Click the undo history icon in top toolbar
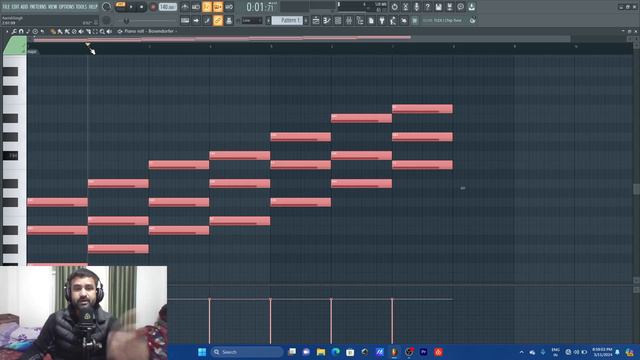Viewport: 640px width, 360px height. pyautogui.click(x=395, y=7)
